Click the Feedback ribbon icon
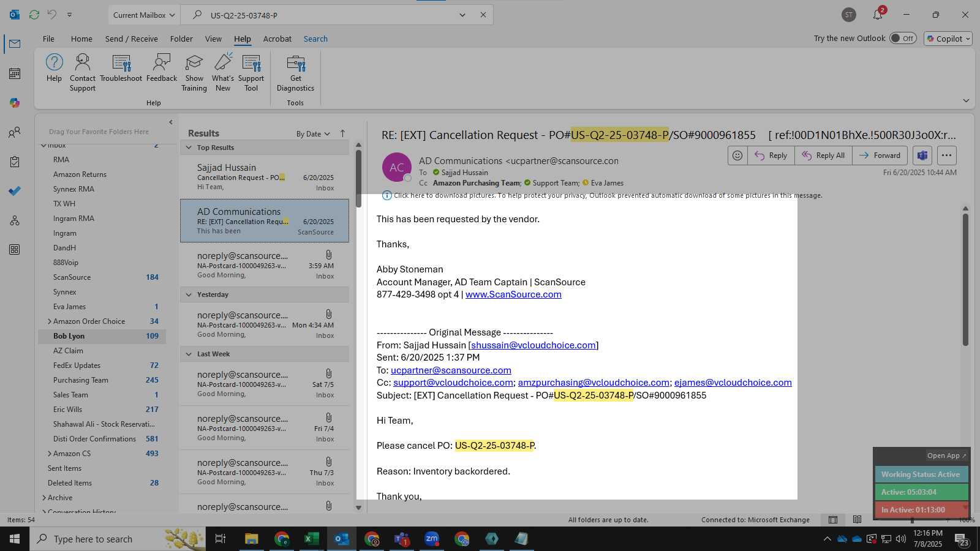This screenshot has width=980, height=551. (x=162, y=67)
